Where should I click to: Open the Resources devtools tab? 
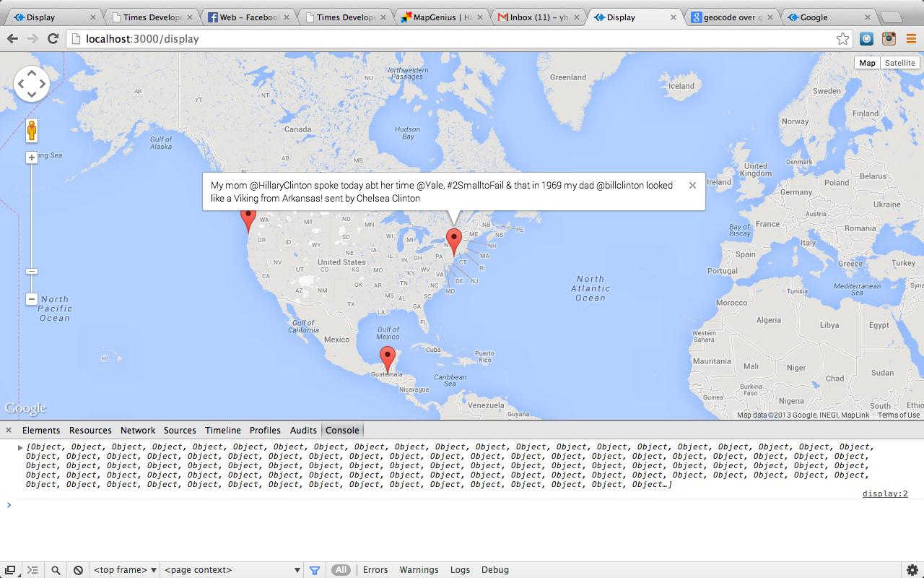tap(90, 430)
